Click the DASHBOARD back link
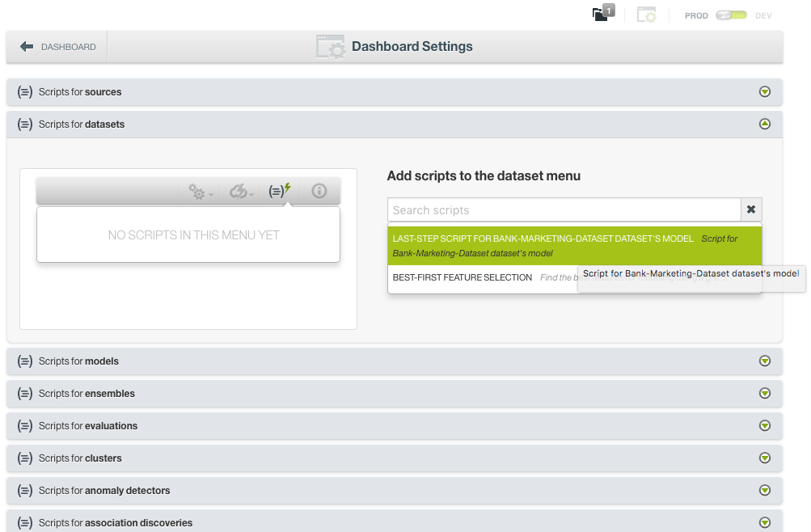Image resolution: width=811 pixels, height=532 pixels. coord(55,46)
